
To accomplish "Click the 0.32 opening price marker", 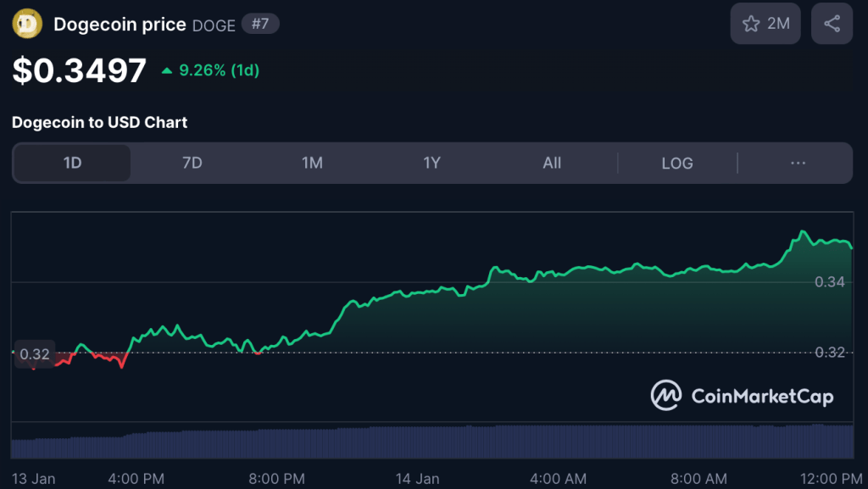I will 35,354.
